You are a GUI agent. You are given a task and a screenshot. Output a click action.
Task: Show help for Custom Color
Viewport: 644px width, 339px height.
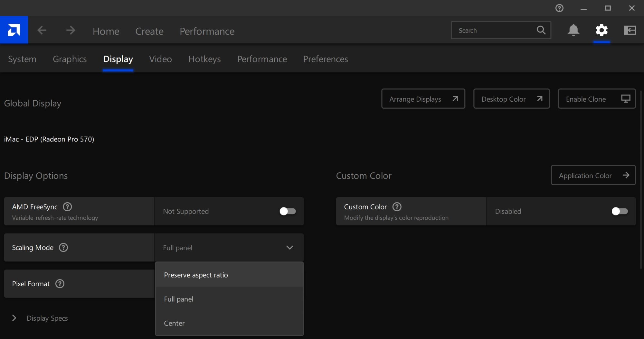[397, 206]
